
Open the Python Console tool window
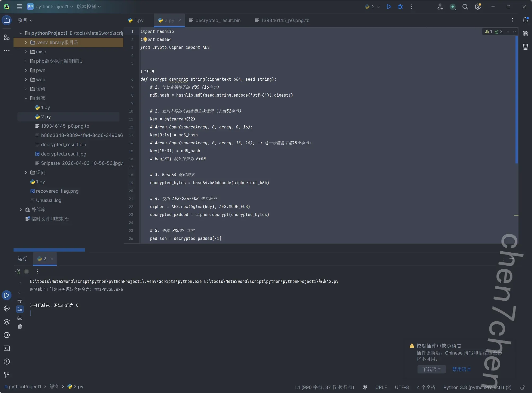[7, 309]
